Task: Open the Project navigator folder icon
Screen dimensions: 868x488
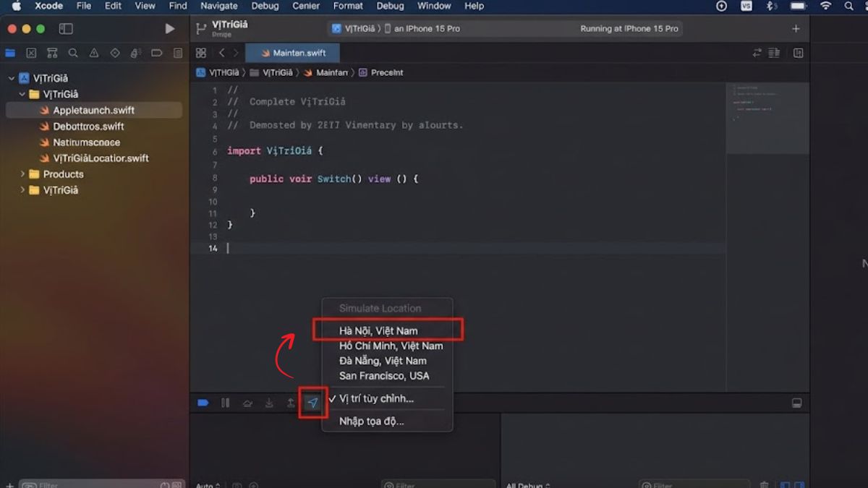Action: click(10, 53)
